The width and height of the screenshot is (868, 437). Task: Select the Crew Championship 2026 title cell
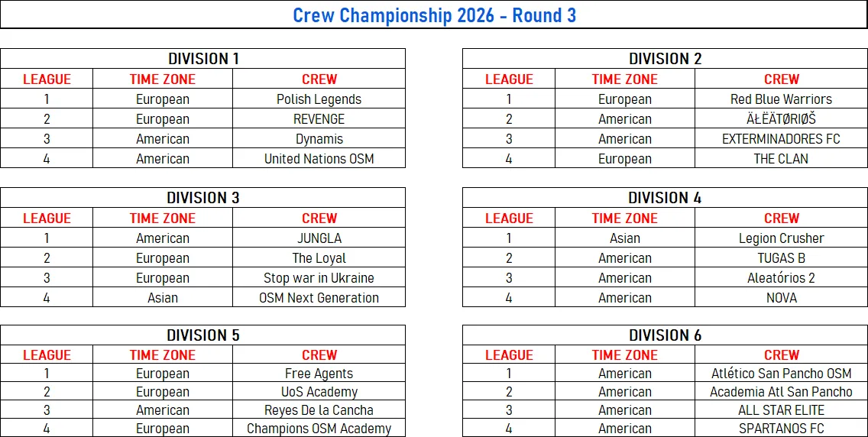coord(434,15)
